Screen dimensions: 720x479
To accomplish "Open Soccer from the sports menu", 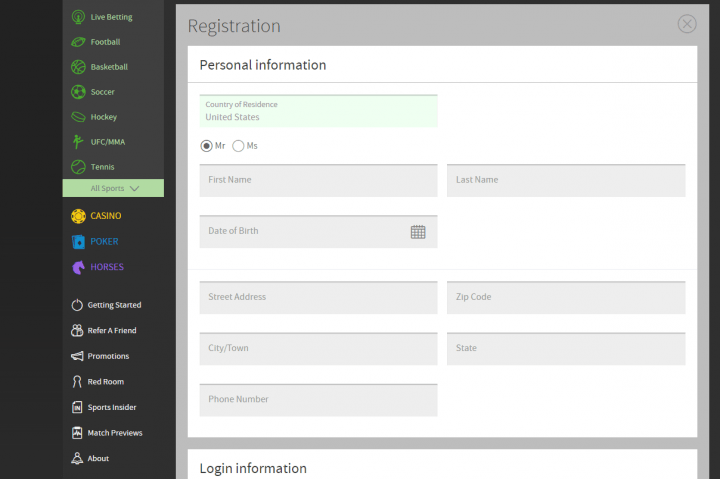I will point(102,92).
